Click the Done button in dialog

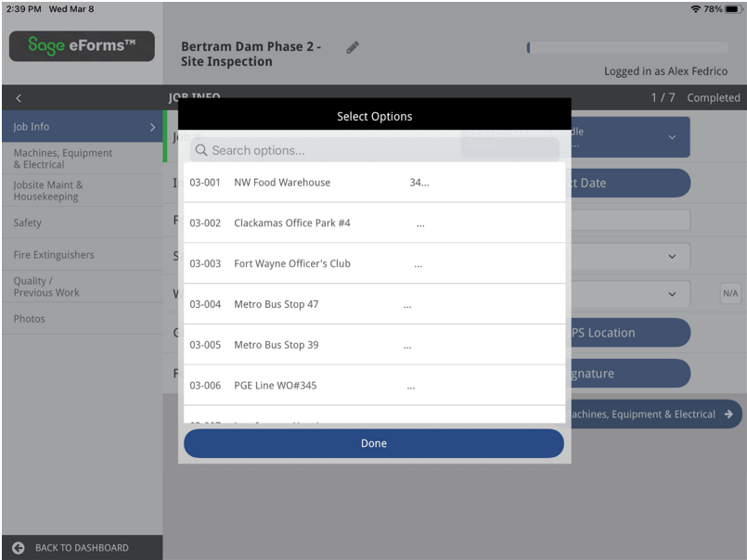point(374,443)
